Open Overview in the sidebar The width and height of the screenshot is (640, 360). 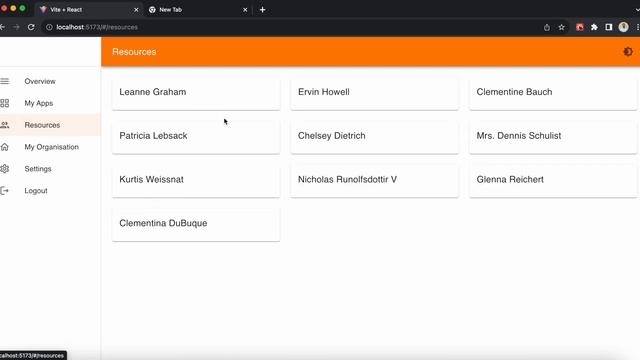(49, 81)
